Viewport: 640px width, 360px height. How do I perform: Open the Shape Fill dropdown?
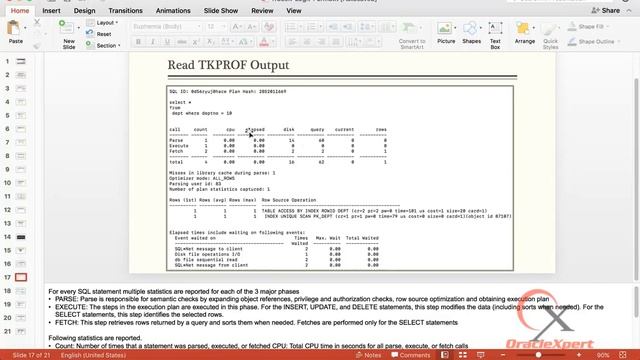(588, 27)
